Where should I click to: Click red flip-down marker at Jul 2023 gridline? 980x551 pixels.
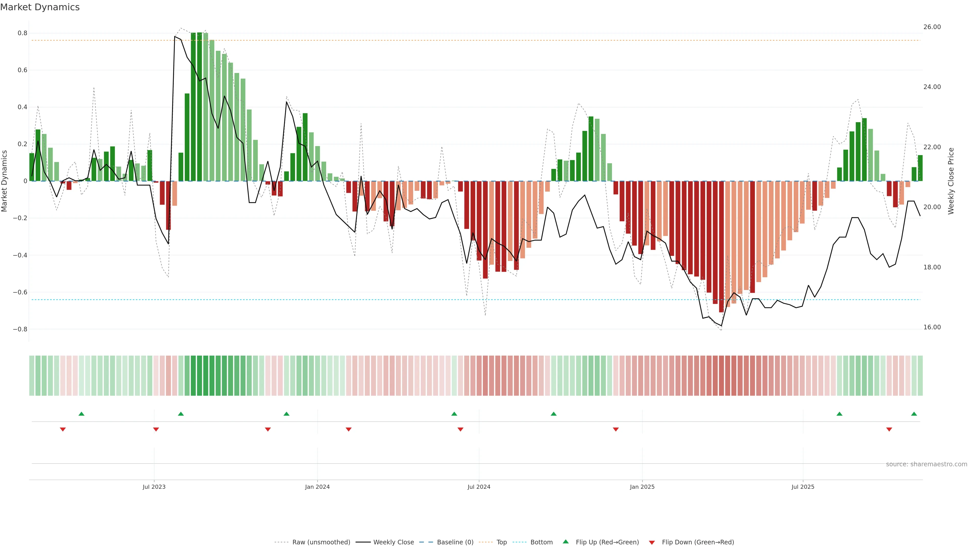[156, 429]
